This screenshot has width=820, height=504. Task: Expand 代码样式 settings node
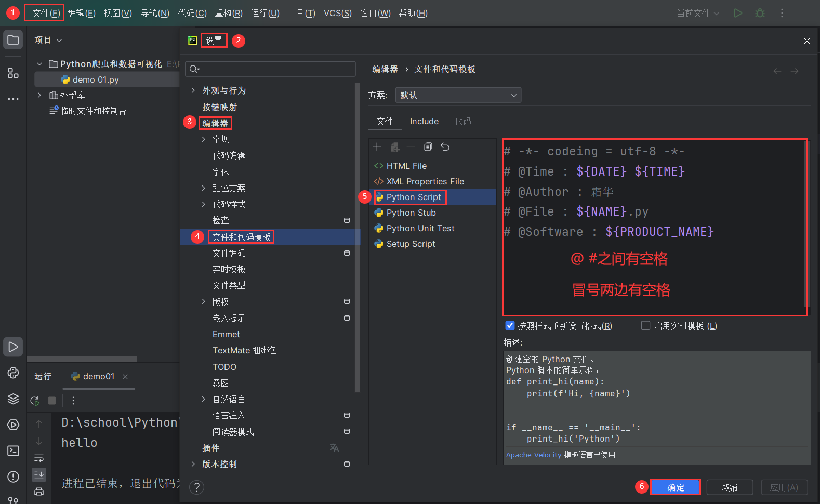coord(203,204)
